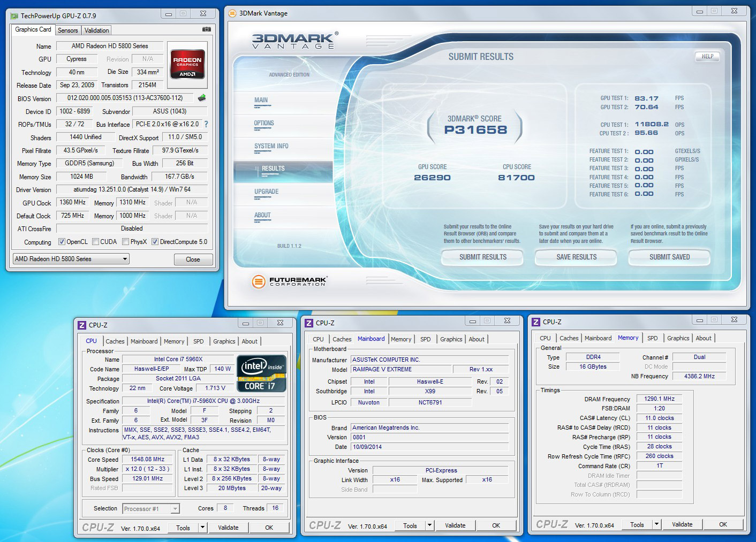Click the GPU-Z title bar app icon
Viewport: 756px width, 542px height.
click(14, 16)
